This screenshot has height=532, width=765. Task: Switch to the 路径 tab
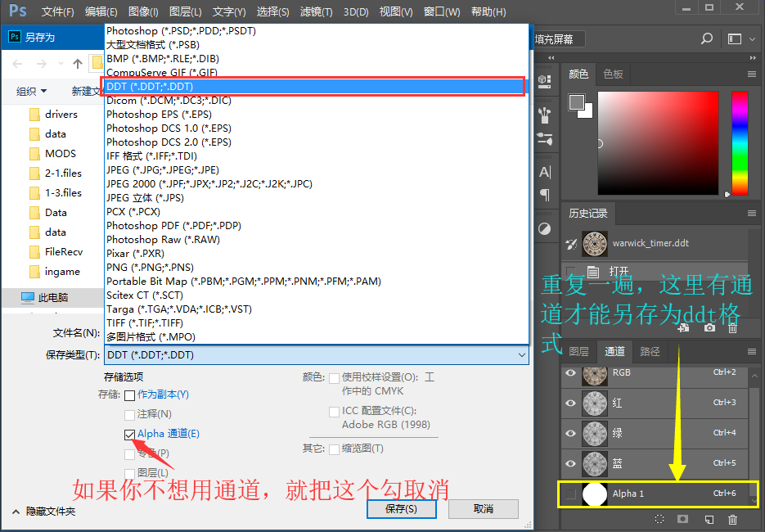tap(650, 351)
